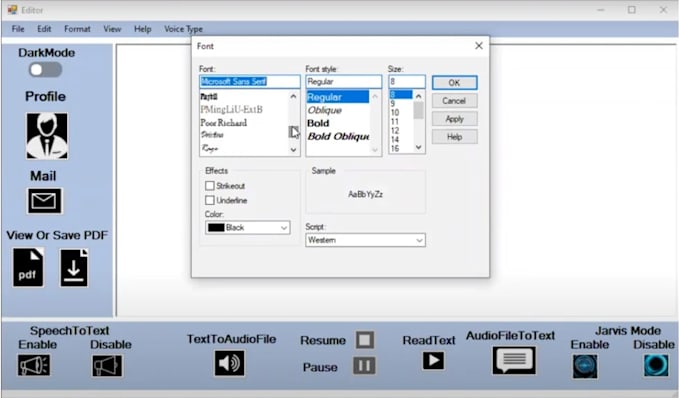Open the Color dropdown showing Black
680x398 pixels.
click(x=248, y=228)
